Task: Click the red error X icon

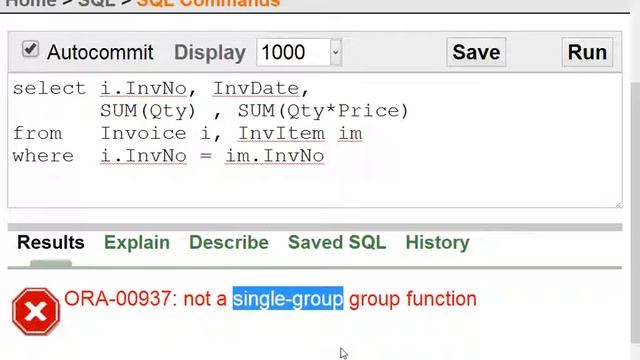Action: [x=36, y=312]
